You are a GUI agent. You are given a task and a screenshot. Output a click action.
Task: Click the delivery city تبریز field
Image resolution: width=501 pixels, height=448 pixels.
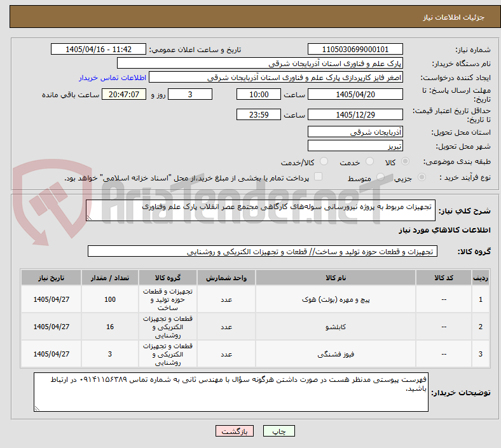click(x=355, y=146)
